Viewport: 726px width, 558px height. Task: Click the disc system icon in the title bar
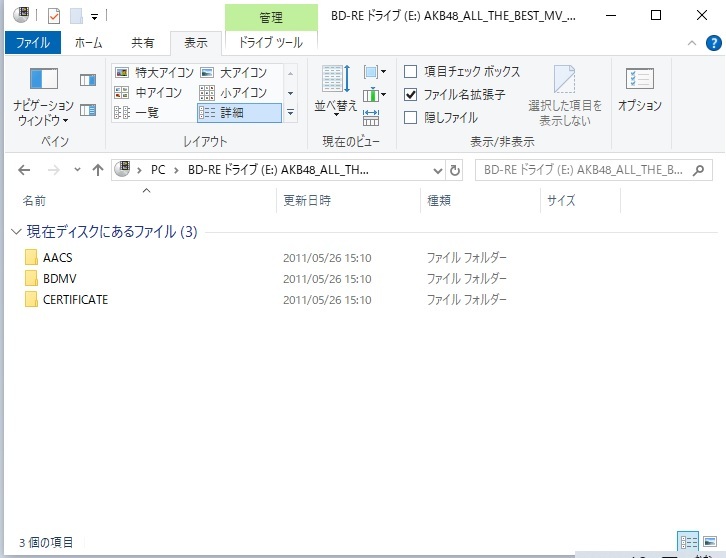21,15
